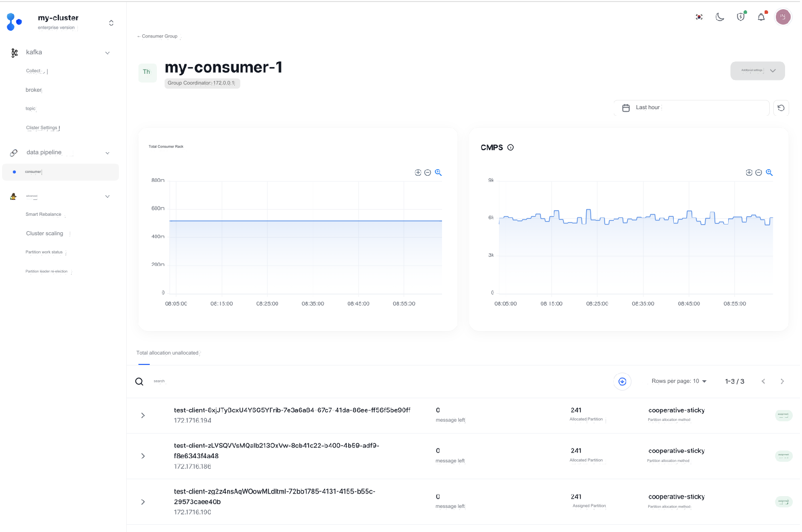Select the Total allocation unallocated tab
Screen dimensions: 802x532
click(x=168, y=353)
